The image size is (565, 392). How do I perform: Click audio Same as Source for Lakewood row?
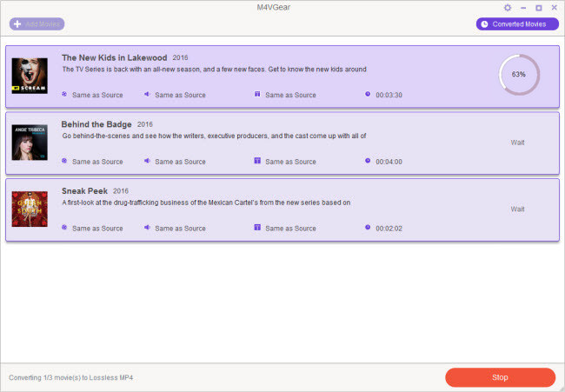[x=180, y=95]
